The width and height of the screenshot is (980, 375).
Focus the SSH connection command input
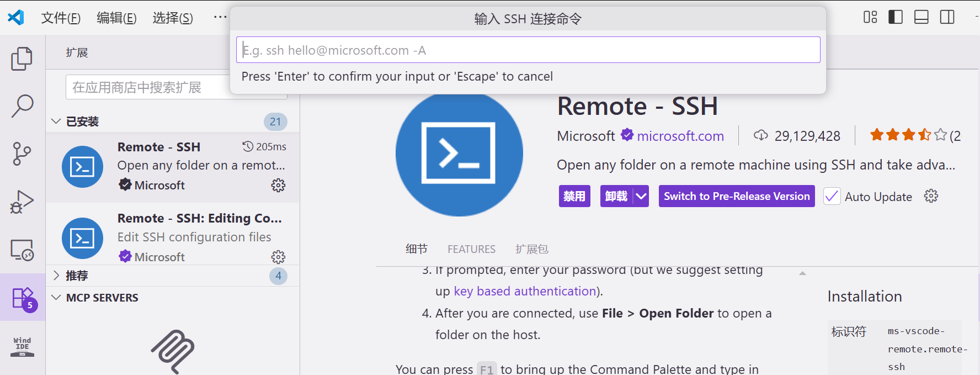pyautogui.click(x=528, y=50)
